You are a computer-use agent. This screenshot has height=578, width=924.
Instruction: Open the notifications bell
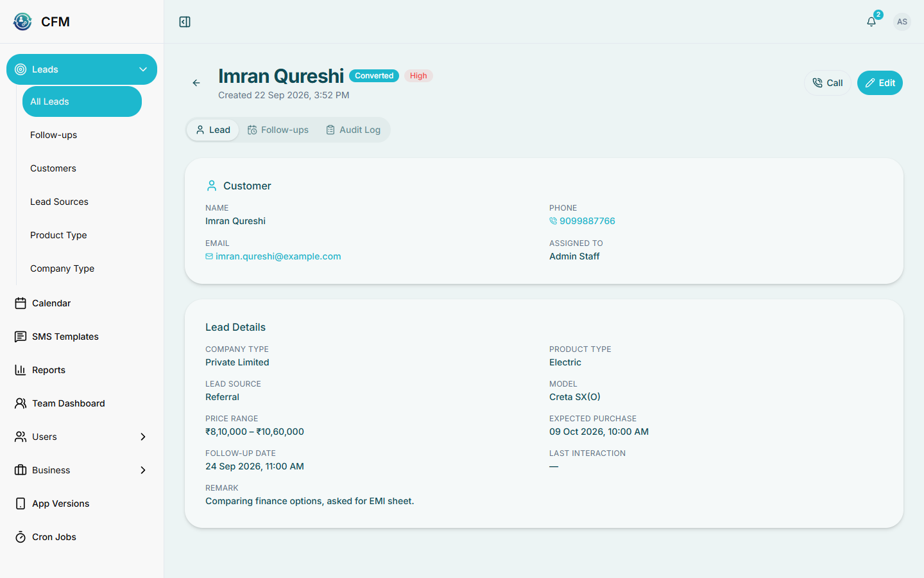pos(871,22)
